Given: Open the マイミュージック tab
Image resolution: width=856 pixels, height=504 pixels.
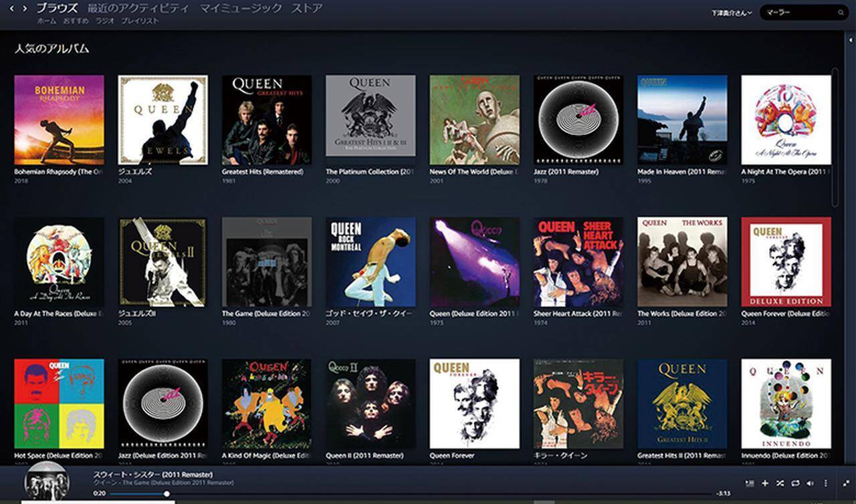Looking at the screenshot, I should tap(240, 9).
